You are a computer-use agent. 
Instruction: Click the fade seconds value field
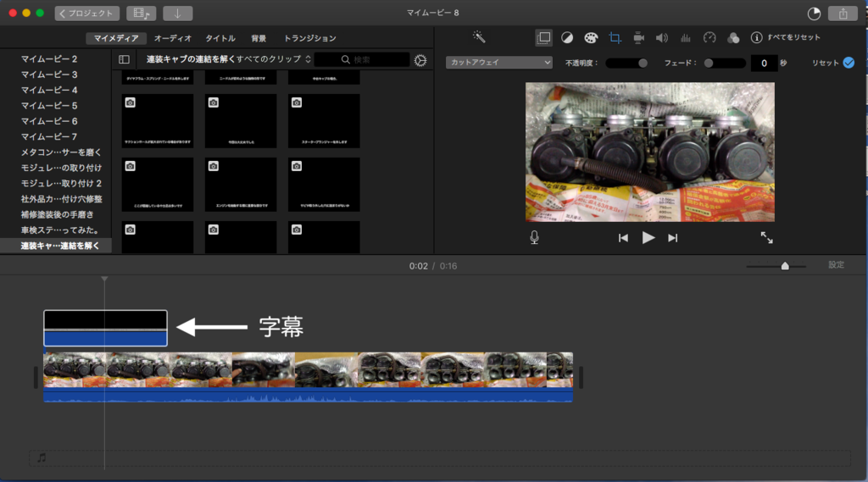point(764,63)
